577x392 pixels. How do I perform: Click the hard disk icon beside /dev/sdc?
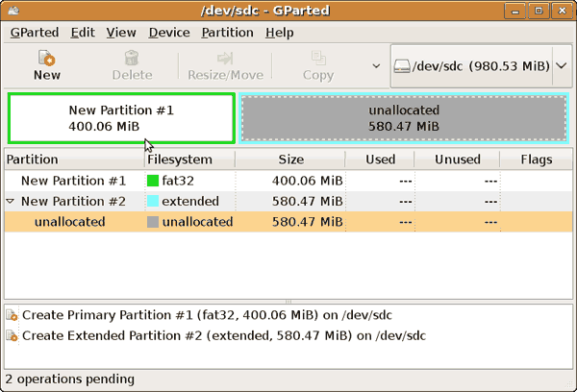click(x=402, y=66)
